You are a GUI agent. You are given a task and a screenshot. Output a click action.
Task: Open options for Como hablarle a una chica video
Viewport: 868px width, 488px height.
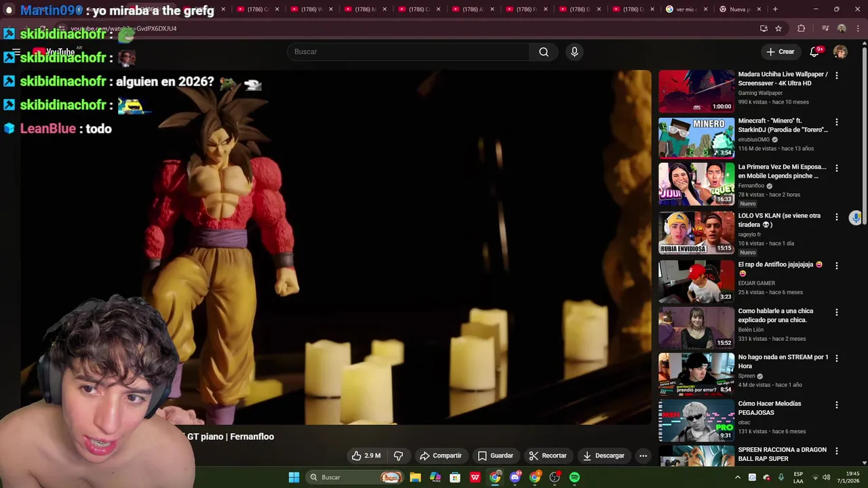[x=836, y=312]
